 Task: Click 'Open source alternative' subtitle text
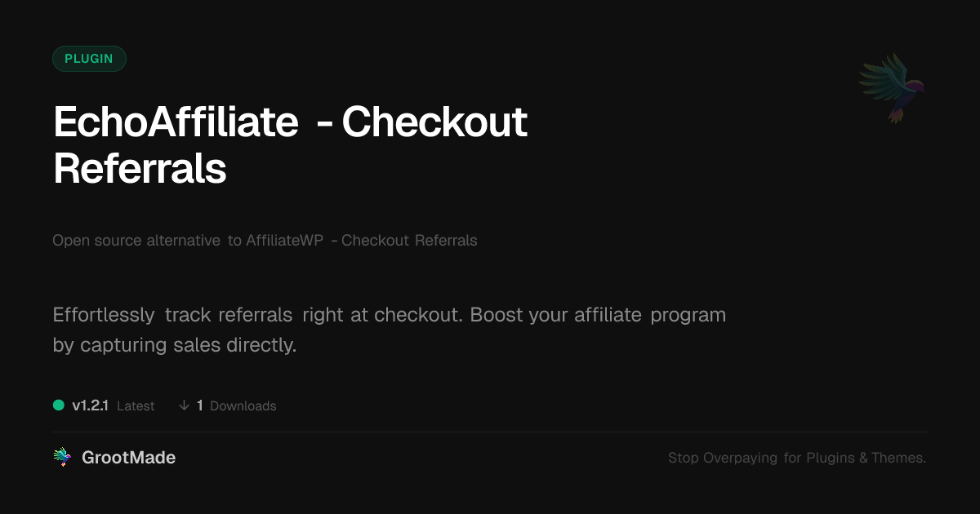pyautogui.click(x=136, y=241)
